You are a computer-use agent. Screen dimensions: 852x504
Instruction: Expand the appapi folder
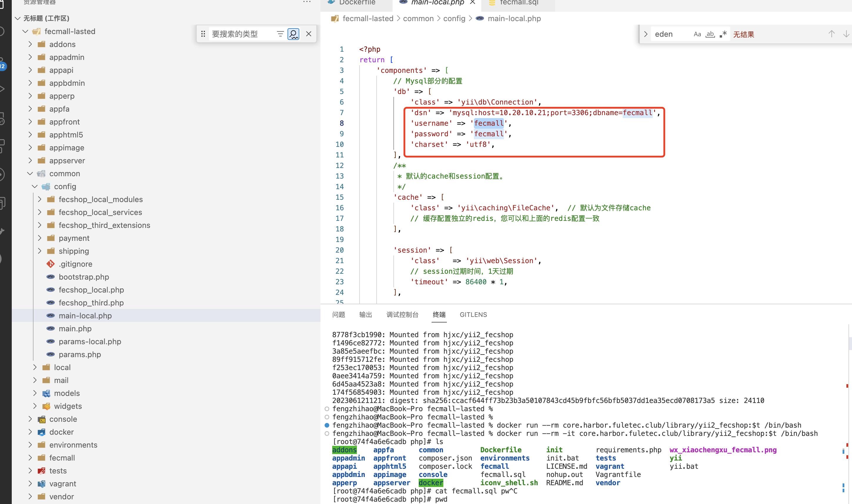30,70
